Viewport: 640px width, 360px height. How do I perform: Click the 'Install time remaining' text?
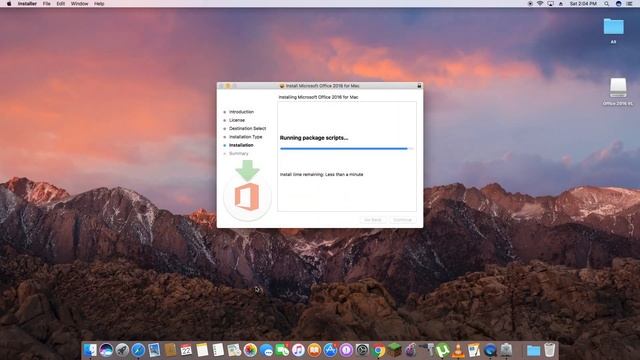click(x=321, y=174)
